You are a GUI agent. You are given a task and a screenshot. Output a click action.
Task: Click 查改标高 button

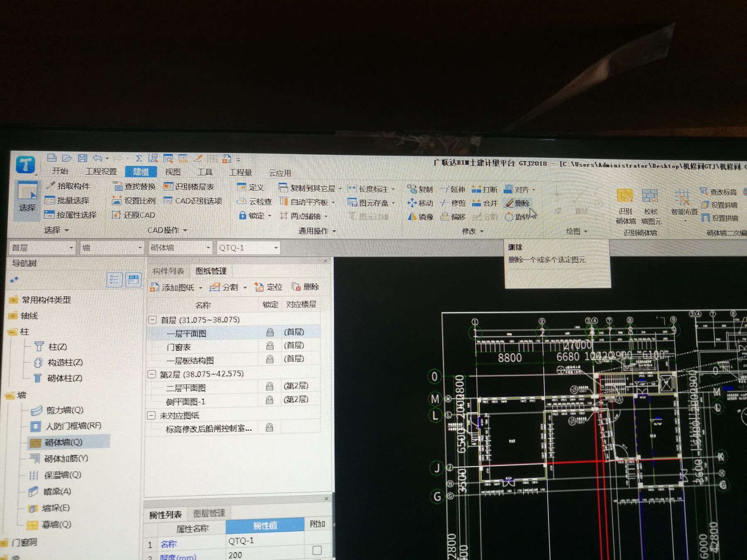pos(718,192)
